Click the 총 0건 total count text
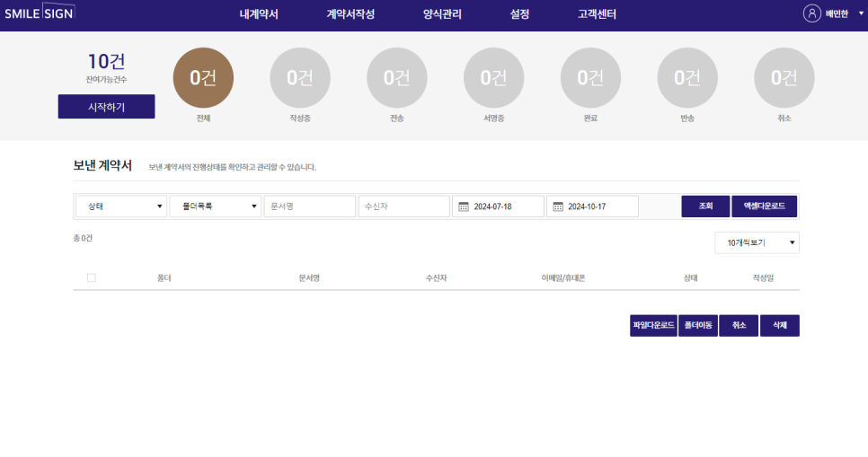 [x=83, y=238]
